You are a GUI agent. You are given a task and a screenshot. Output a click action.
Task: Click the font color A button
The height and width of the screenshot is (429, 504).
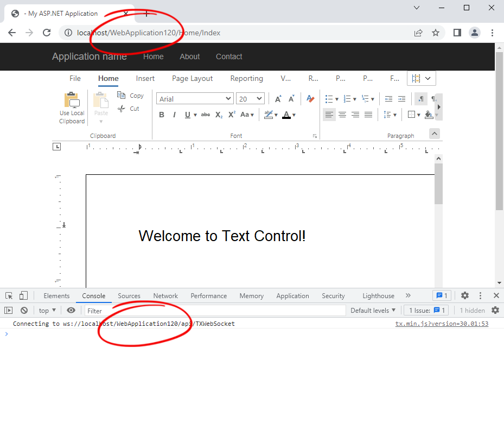(286, 115)
